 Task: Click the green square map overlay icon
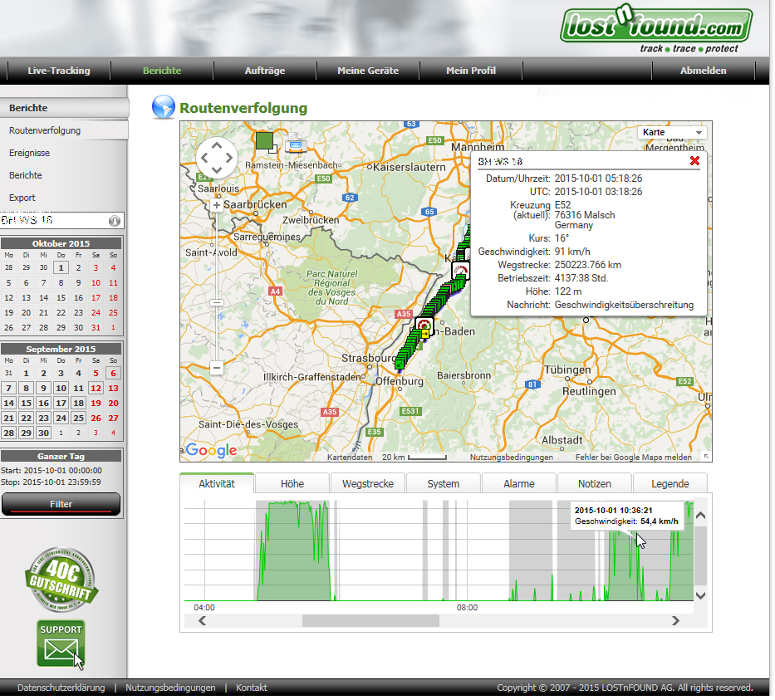(x=266, y=141)
